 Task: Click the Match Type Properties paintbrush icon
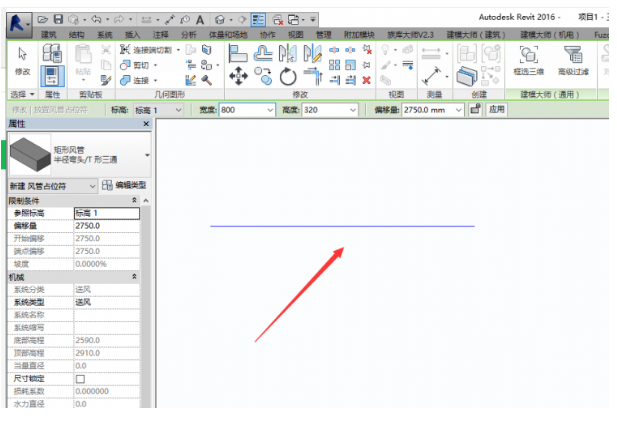coord(105,80)
